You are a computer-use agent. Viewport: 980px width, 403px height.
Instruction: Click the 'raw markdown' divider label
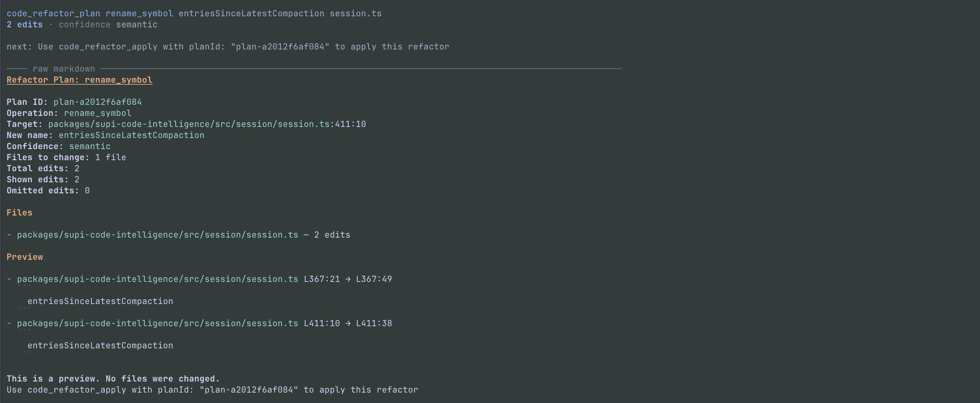coord(64,69)
